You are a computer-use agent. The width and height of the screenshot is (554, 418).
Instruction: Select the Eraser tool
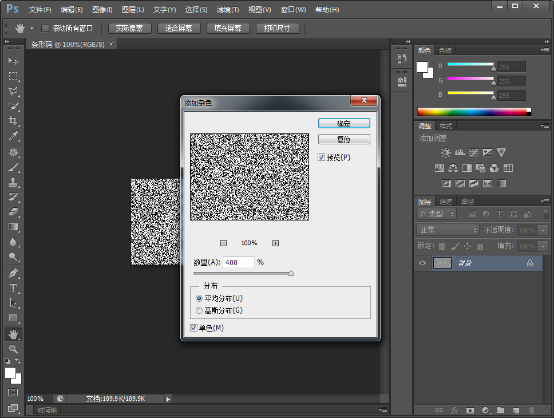(x=13, y=212)
